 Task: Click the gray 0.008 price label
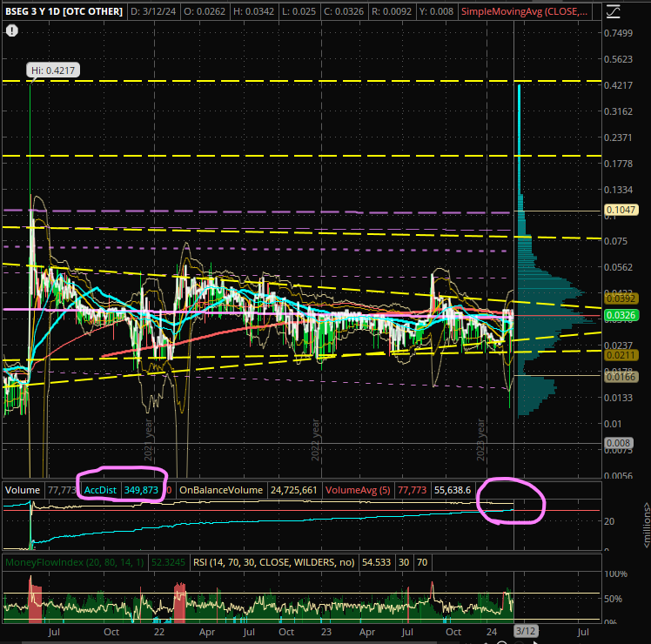coord(618,443)
